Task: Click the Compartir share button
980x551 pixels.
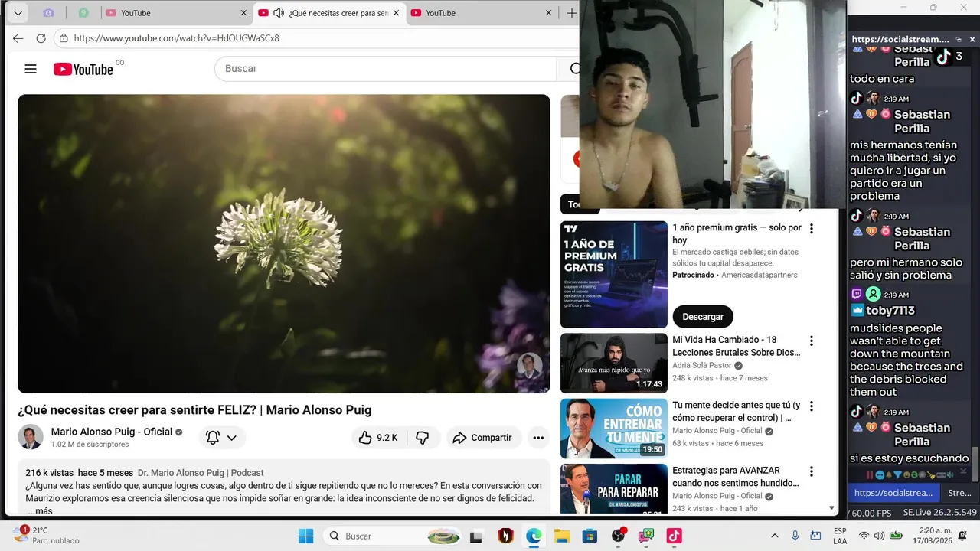Action: click(482, 438)
